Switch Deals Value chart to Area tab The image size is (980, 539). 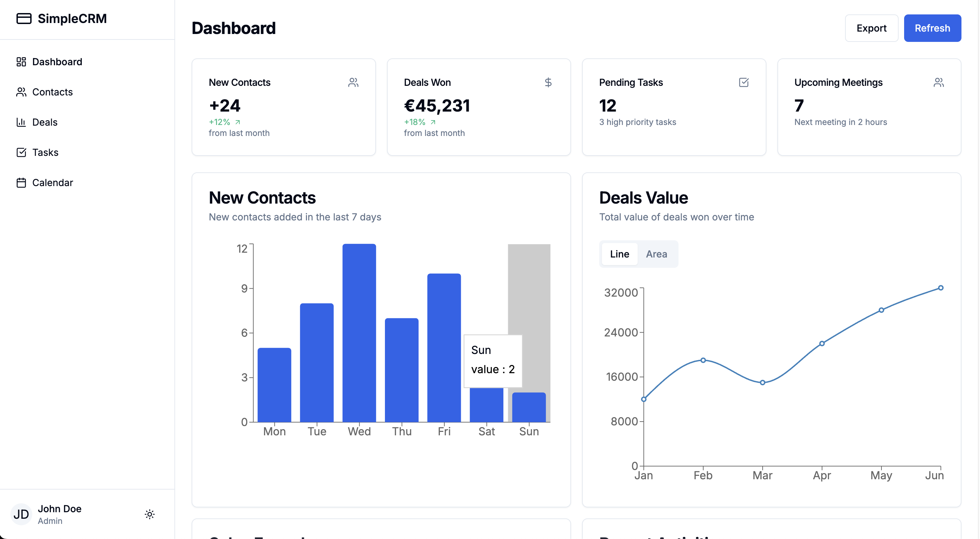(x=656, y=254)
